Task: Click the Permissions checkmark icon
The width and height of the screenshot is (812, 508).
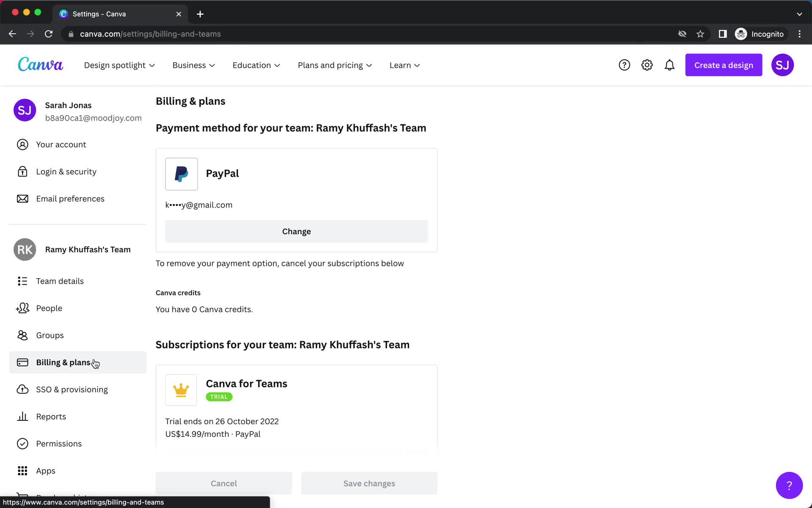Action: [22, 444]
